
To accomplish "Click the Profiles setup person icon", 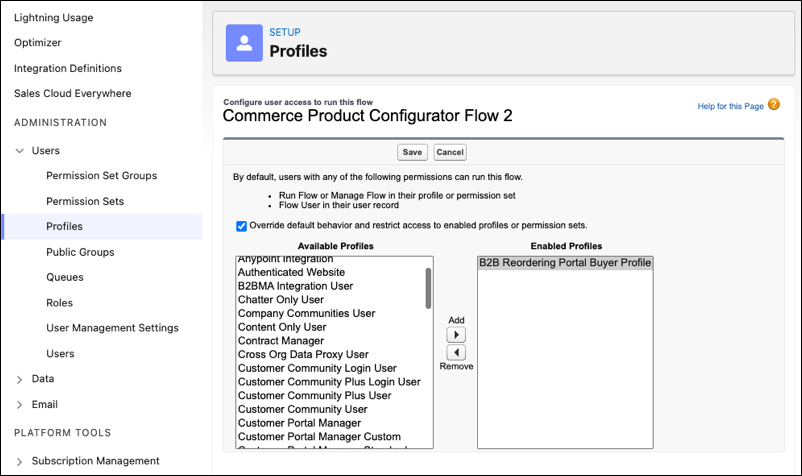I will coord(244,43).
